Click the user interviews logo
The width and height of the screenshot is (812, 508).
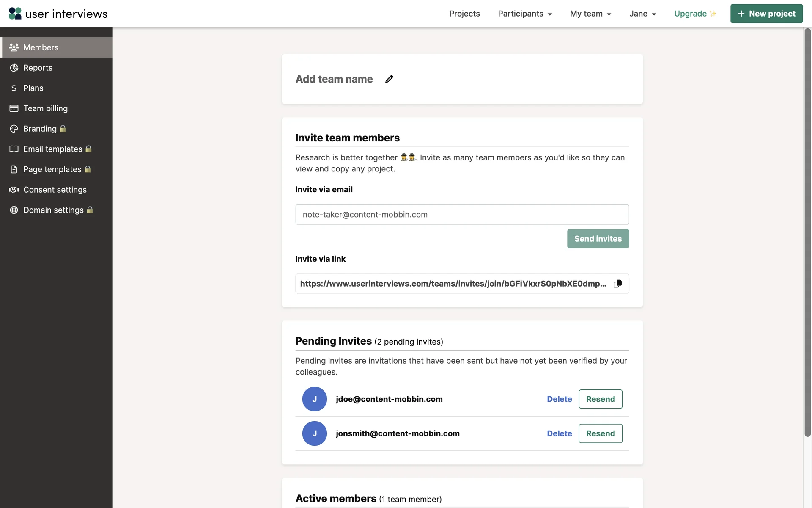coord(58,14)
